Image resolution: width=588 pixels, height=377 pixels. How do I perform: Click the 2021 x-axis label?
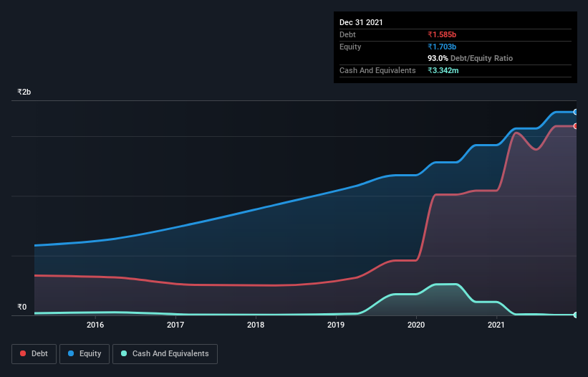496,325
